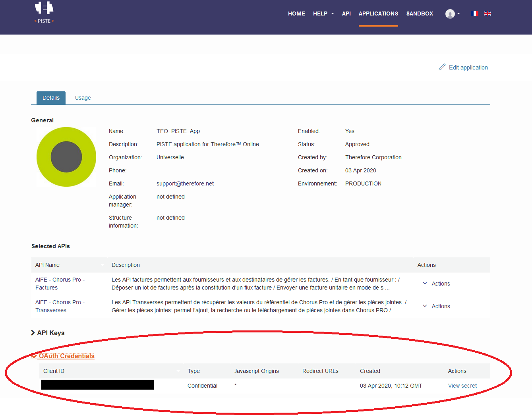Open the HELP dropdown menu
The height and width of the screenshot is (419, 532).
point(323,14)
